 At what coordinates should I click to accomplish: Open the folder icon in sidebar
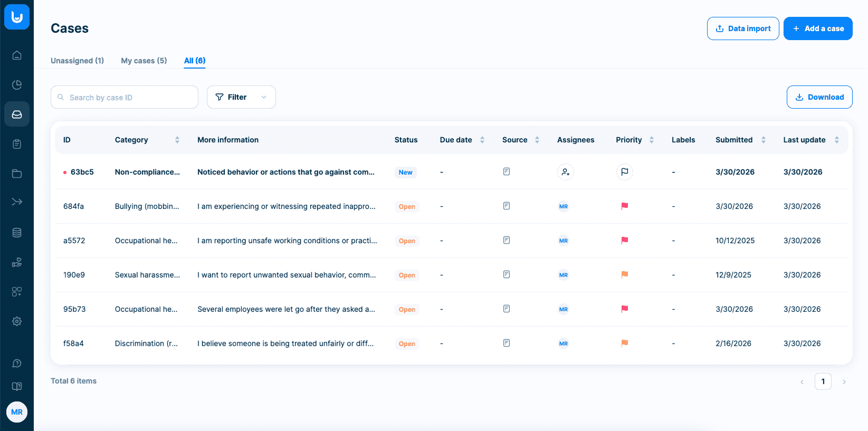pos(17,174)
